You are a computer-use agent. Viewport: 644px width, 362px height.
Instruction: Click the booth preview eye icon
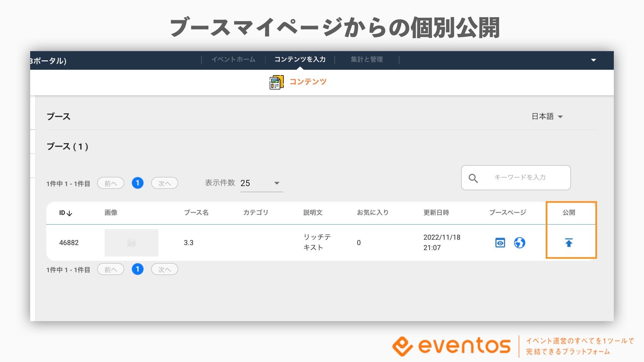tap(500, 243)
